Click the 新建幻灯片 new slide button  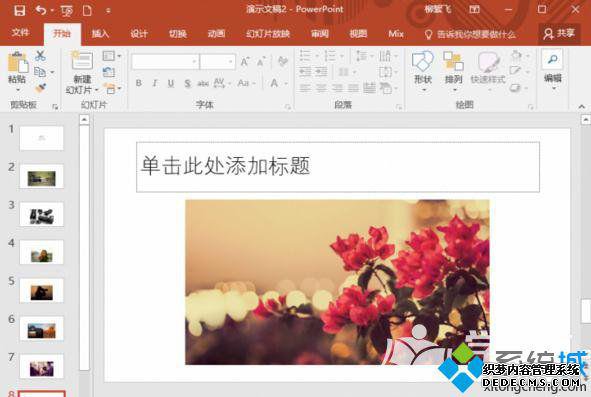click(x=82, y=72)
